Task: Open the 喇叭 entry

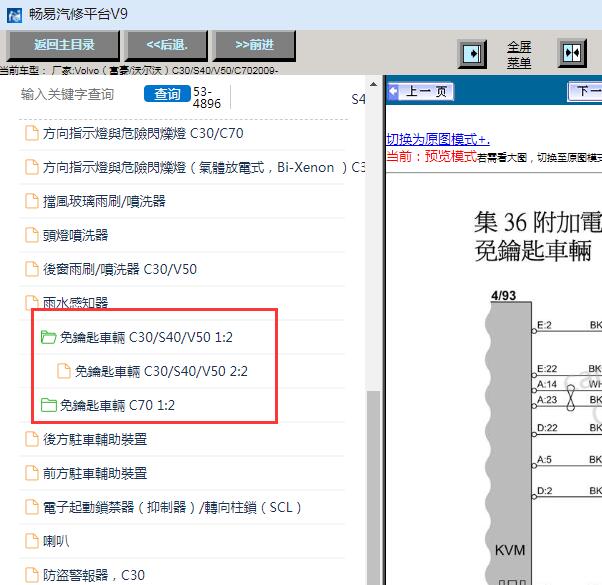Action: [56, 541]
